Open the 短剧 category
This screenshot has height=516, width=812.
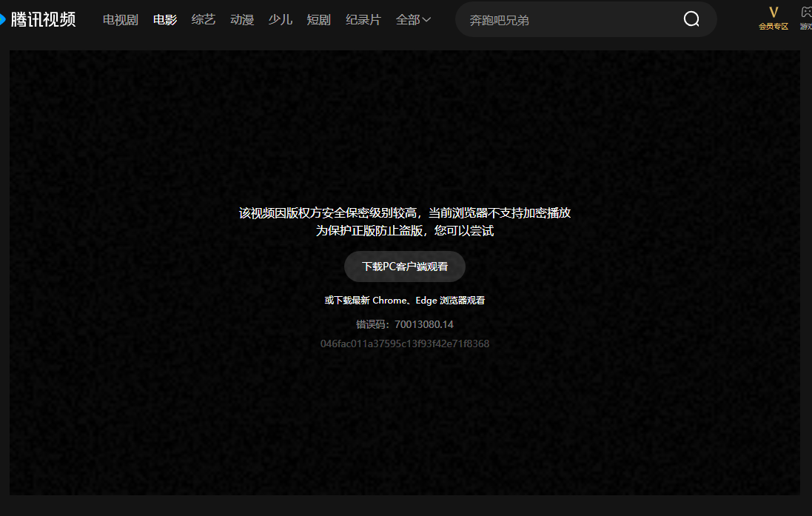[x=318, y=20]
